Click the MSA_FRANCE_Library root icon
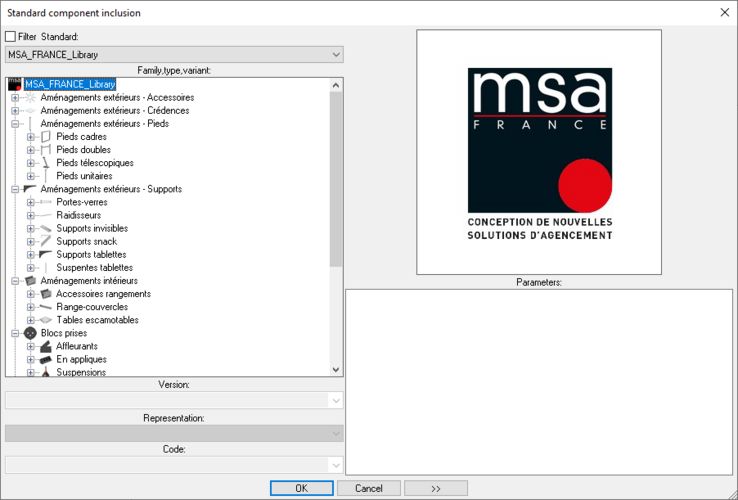738x500 pixels. click(x=14, y=84)
